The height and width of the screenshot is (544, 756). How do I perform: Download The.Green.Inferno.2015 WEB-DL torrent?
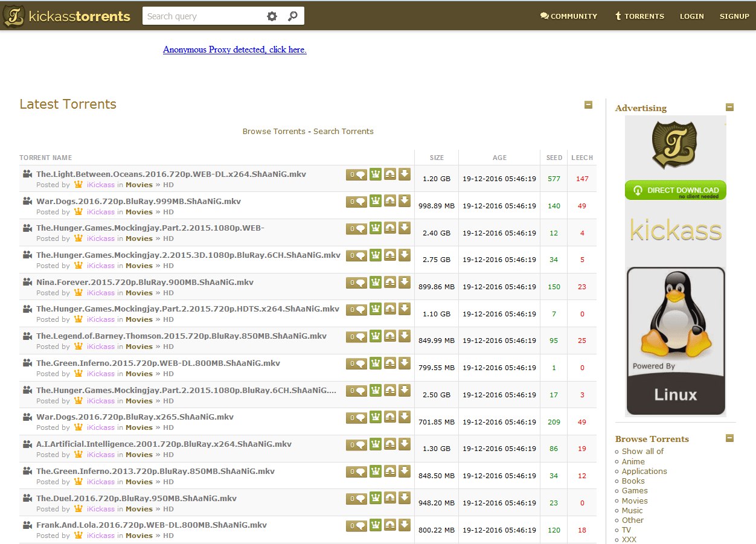[x=405, y=363]
